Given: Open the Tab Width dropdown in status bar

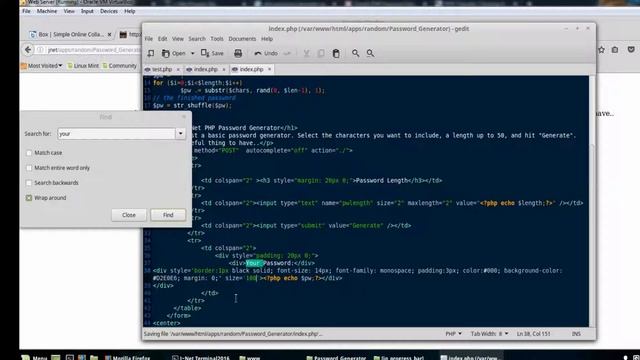Looking at the screenshot, I should (x=489, y=333).
